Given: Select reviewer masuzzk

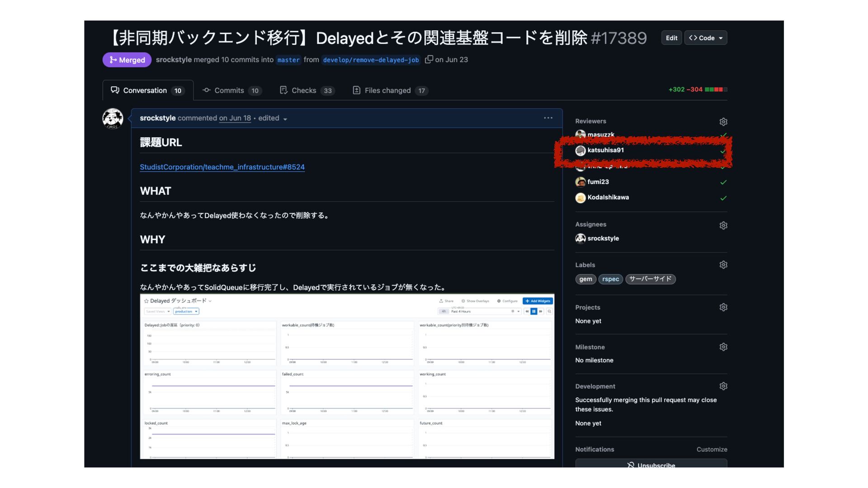Looking at the screenshot, I should 600,134.
